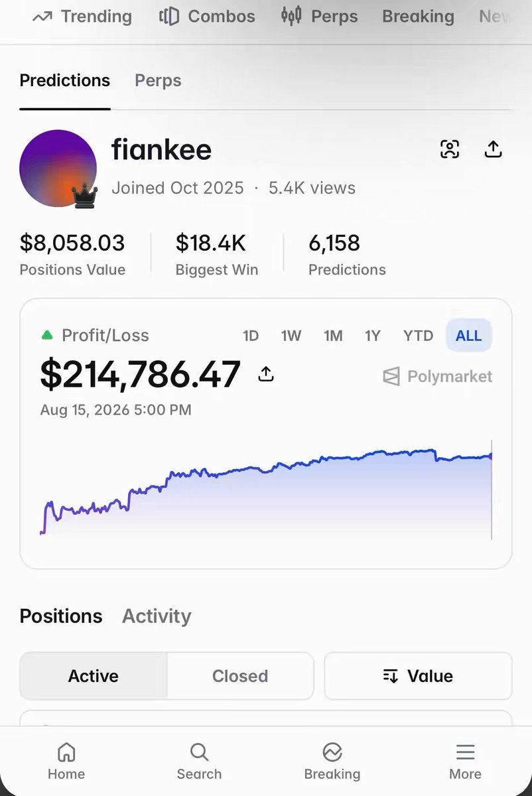Select the 1D time range
This screenshot has height=796, width=532.
tap(251, 336)
